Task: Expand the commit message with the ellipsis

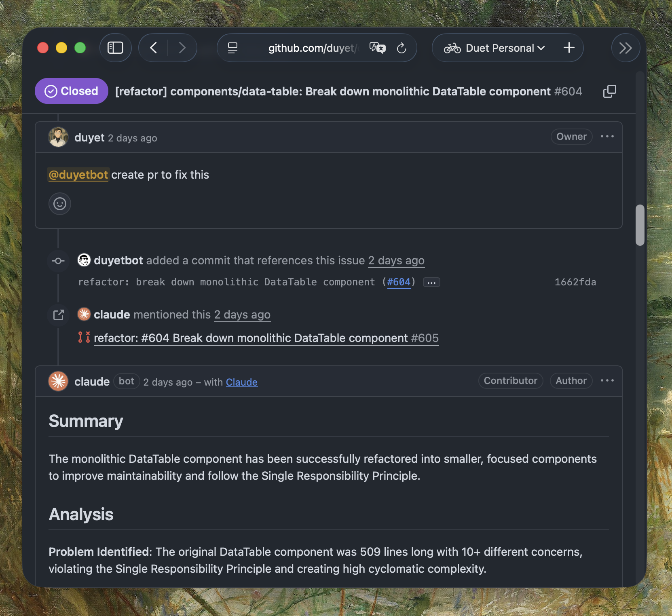Action: [431, 282]
